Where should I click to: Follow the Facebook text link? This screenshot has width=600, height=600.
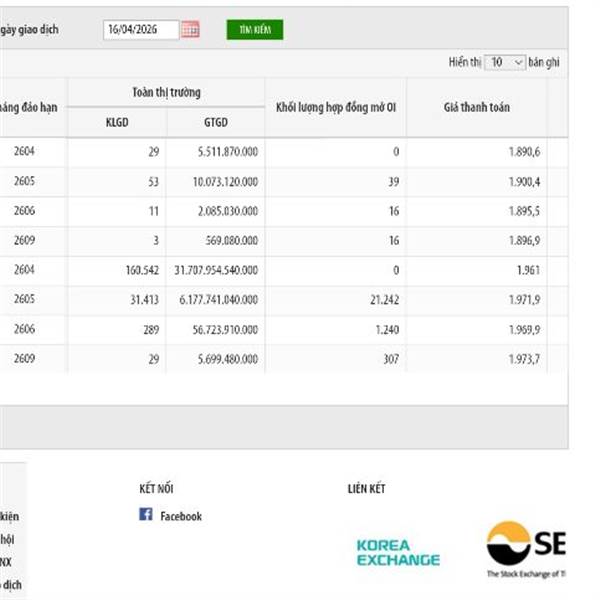coord(181,516)
